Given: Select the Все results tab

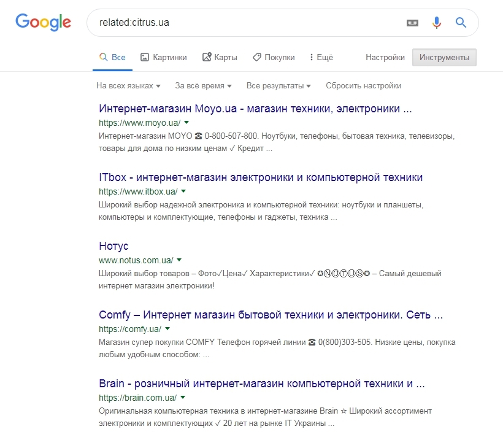Looking at the screenshot, I should (112, 58).
